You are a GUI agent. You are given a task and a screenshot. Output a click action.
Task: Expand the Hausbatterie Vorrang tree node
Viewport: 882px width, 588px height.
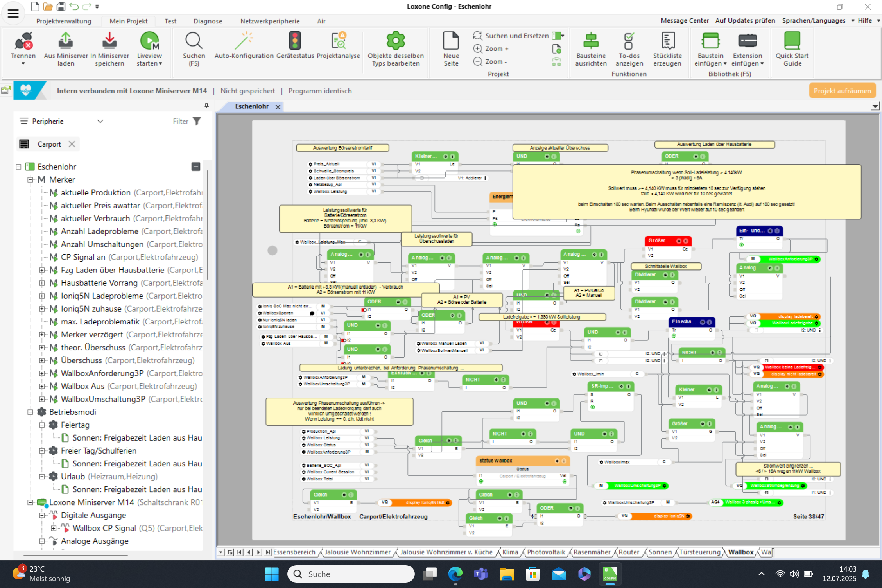click(x=42, y=283)
